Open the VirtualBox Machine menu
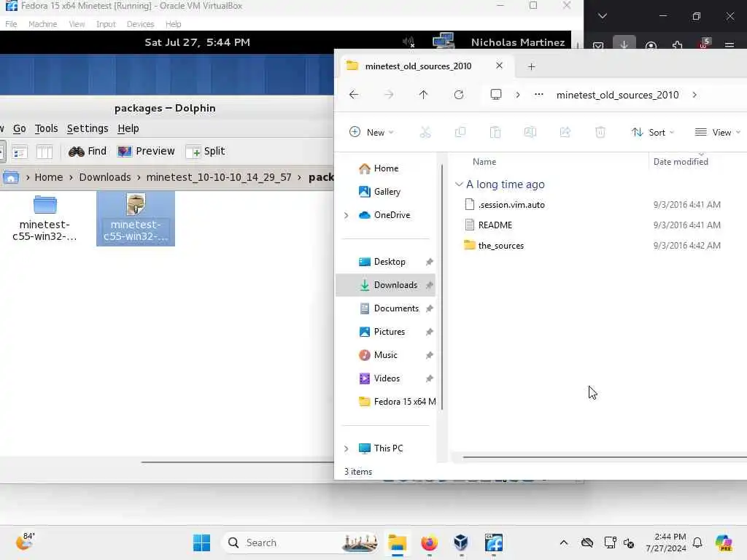This screenshot has width=747, height=560. pyautogui.click(x=42, y=24)
